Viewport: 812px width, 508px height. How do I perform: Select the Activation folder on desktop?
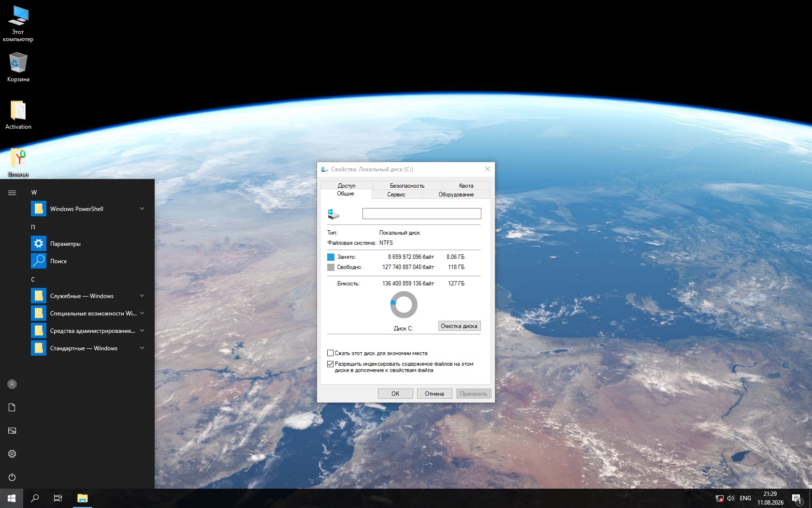pyautogui.click(x=18, y=115)
